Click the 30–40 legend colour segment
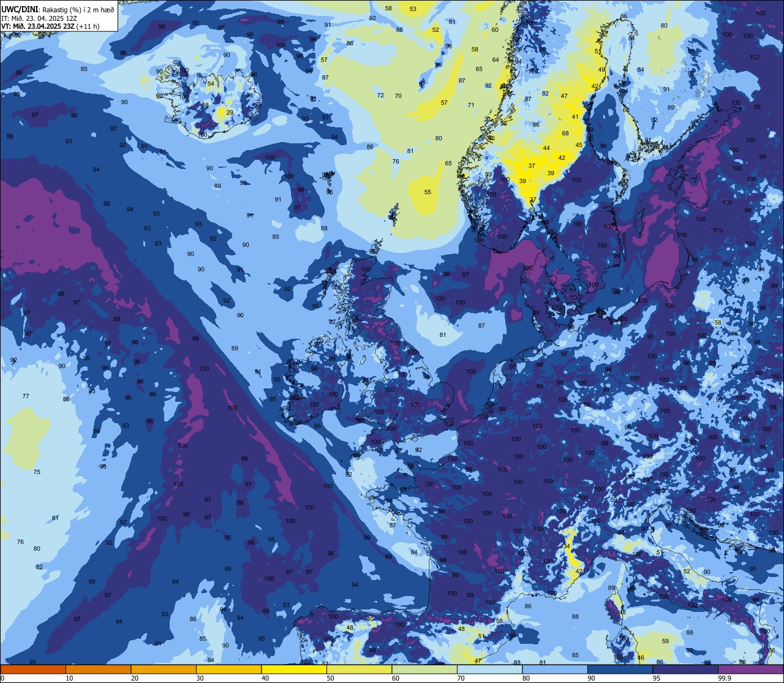The height and width of the screenshot is (683, 784). tap(228, 669)
